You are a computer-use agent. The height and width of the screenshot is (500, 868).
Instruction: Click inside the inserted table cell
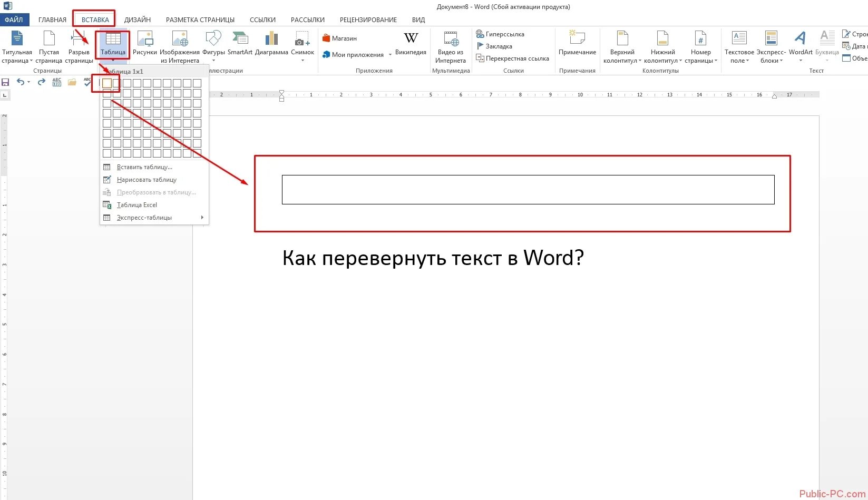pos(528,190)
